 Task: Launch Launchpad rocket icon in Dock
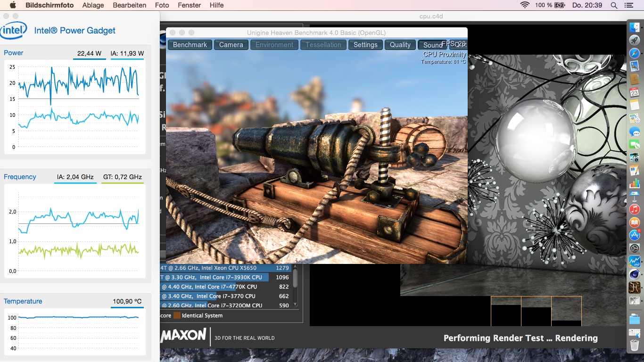pyautogui.click(x=635, y=41)
